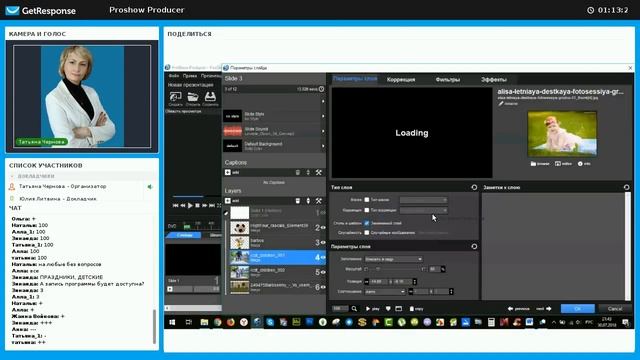The image size is (640, 360).
Task: Hide layer 3 using its eye icon
Action: tap(323, 242)
